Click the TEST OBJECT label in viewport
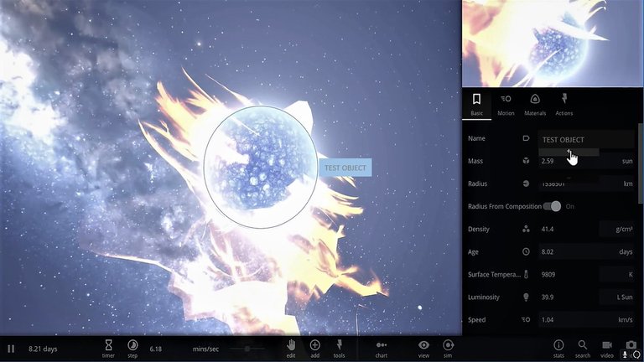 pos(345,168)
